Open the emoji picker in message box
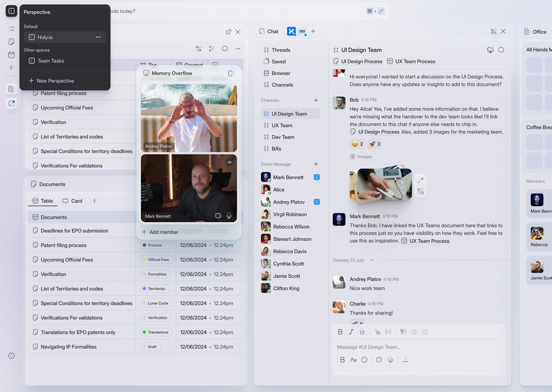 (364, 360)
